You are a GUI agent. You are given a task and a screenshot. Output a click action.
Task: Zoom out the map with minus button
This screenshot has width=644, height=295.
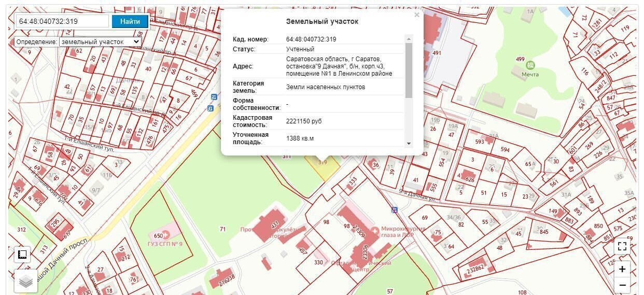pyautogui.click(x=622, y=285)
